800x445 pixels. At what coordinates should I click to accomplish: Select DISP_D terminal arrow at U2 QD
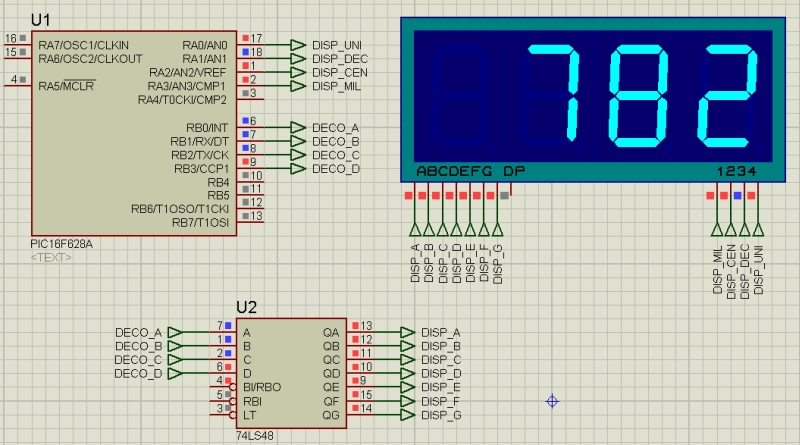click(407, 374)
